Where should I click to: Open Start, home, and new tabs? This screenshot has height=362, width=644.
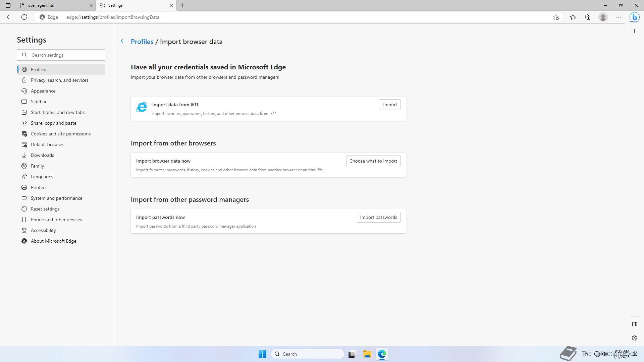[61, 112]
